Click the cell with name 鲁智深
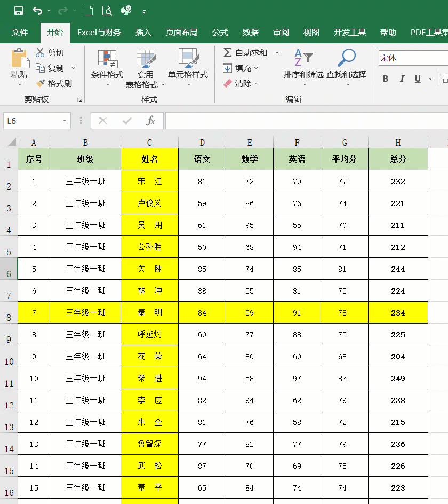The image size is (448, 504). click(150, 444)
